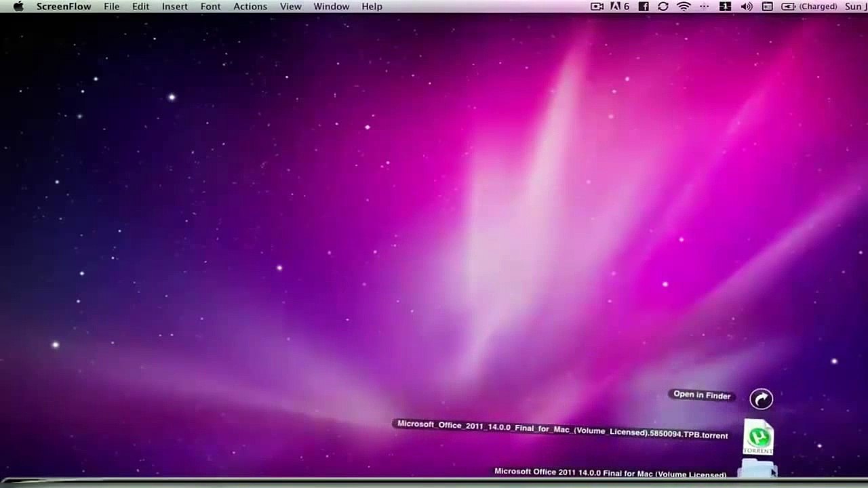Open the File menu
The width and height of the screenshot is (868, 488).
112,6
